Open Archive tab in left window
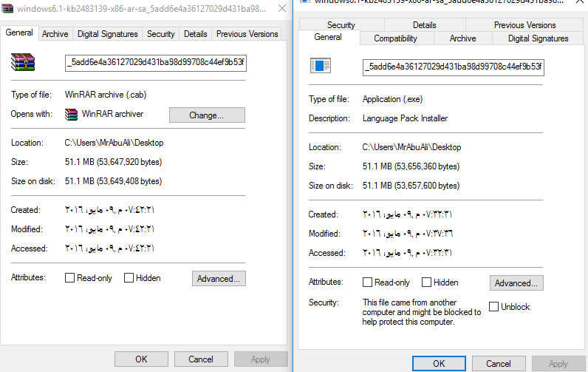The height and width of the screenshot is (372, 588). click(x=55, y=34)
